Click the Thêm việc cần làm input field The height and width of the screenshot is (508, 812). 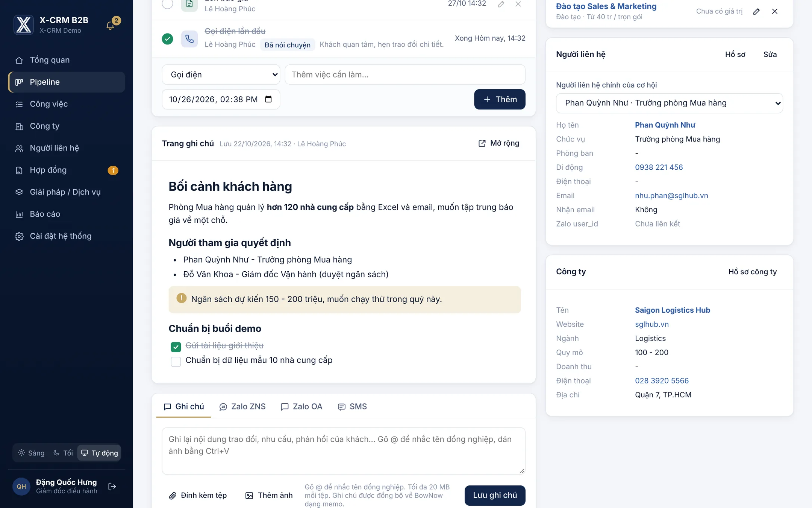(405, 75)
